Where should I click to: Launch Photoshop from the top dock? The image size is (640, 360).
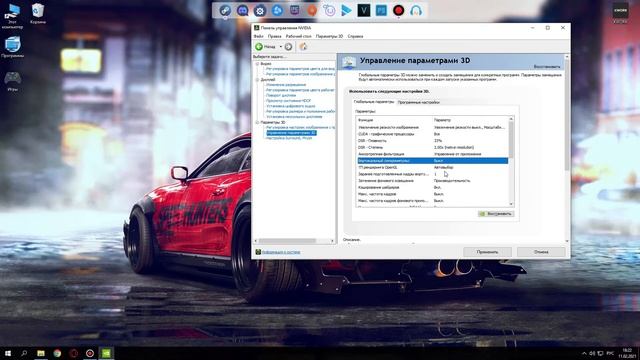(381, 10)
